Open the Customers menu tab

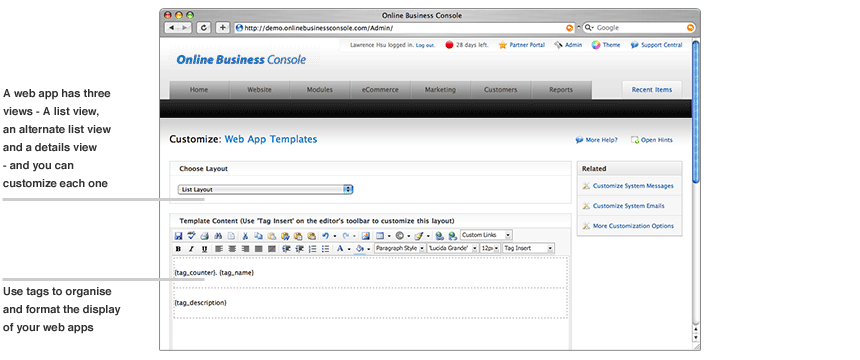click(501, 90)
